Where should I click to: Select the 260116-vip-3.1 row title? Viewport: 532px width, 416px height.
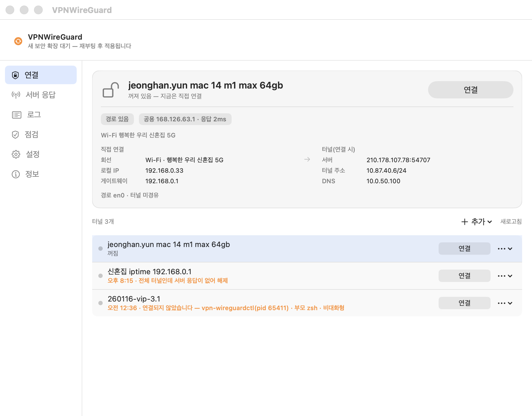134,299
